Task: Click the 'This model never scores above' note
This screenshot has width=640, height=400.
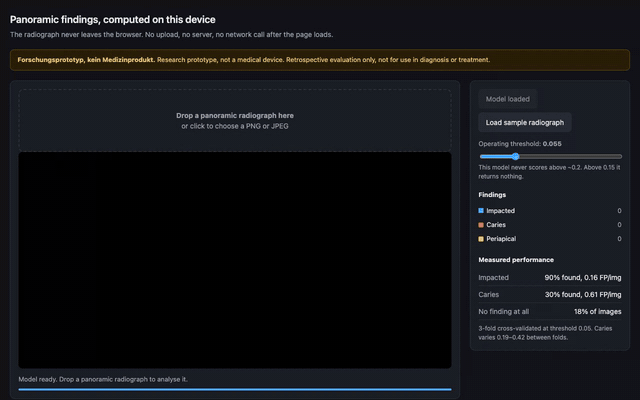Action: pos(549,172)
